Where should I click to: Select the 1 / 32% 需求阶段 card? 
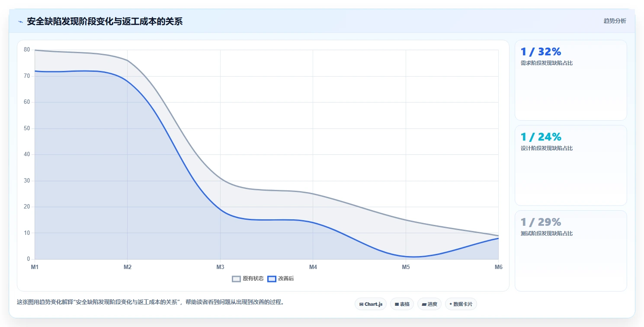pos(570,80)
